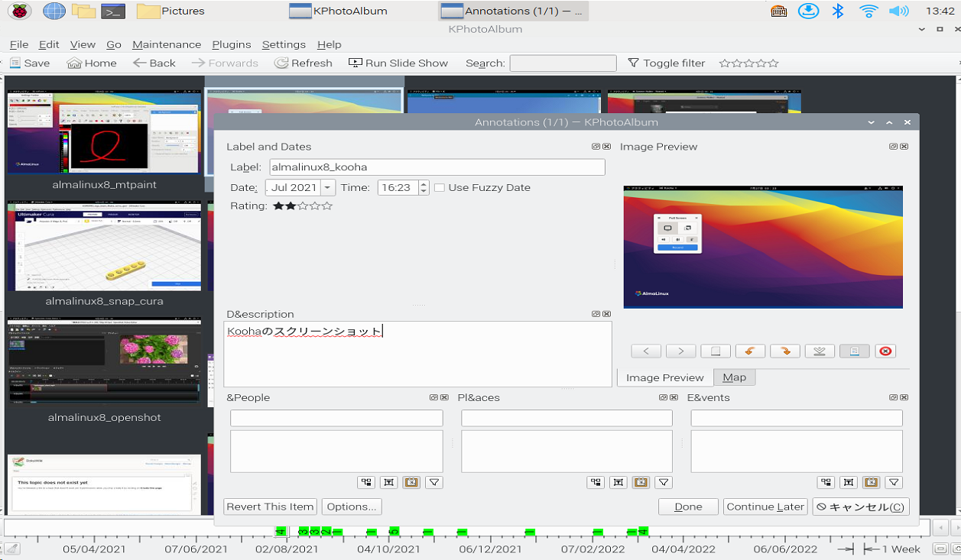Float the Events dock panel
Image resolution: width=961 pixels, height=560 pixels.
click(893, 397)
